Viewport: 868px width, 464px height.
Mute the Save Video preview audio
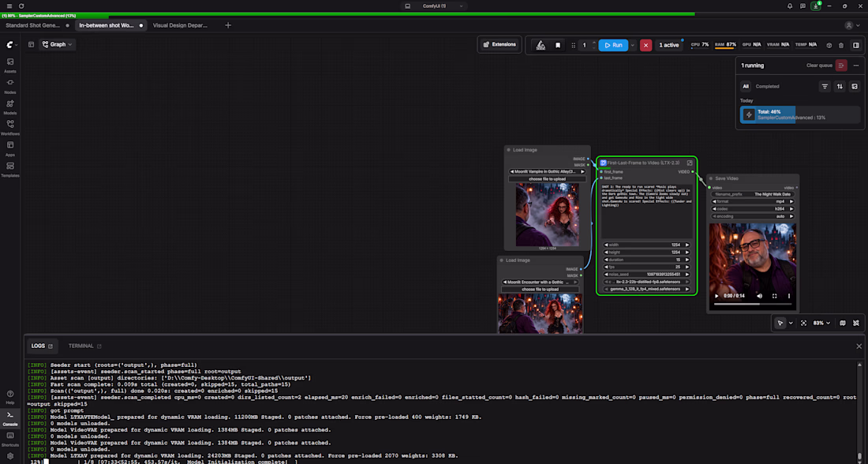pos(759,296)
